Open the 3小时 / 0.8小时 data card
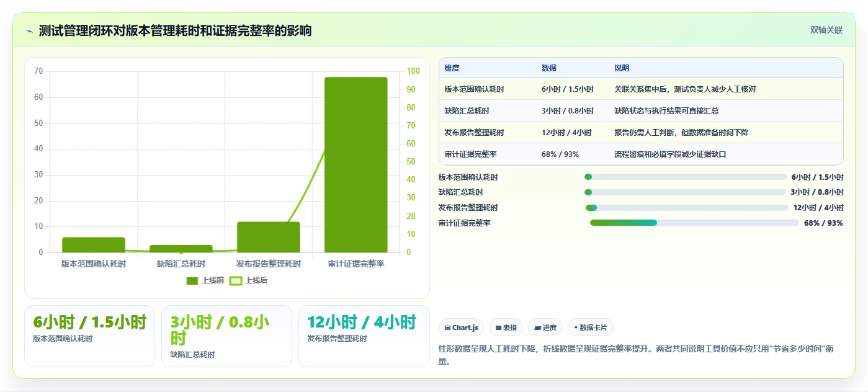The width and height of the screenshot is (868, 392). 226,336
